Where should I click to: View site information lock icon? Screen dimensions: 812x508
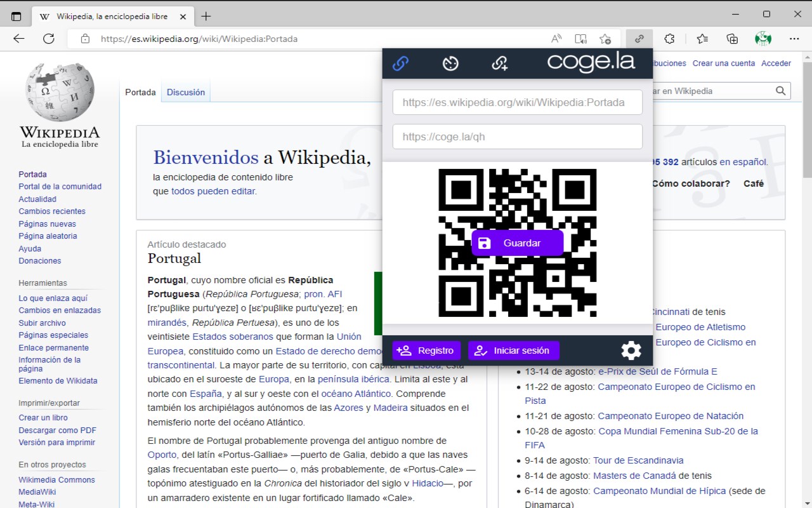(86, 39)
